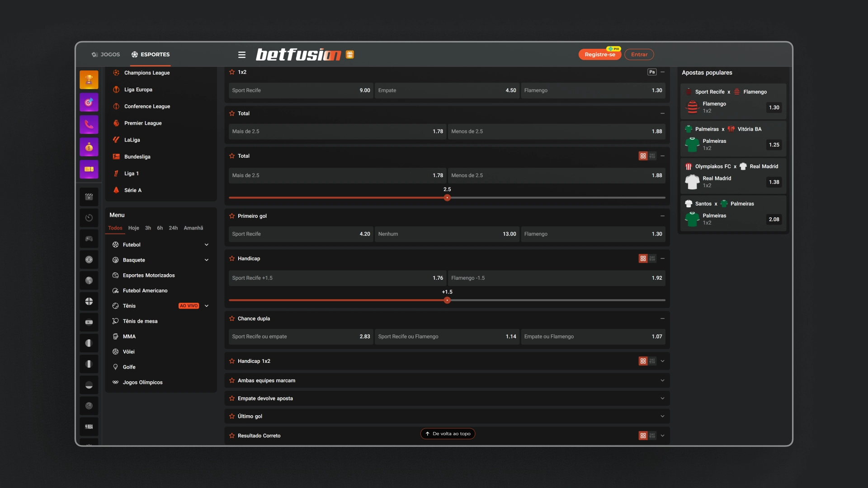The height and width of the screenshot is (488, 868).
Task: Expand the Futebol category chevron
Action: pos(207,244)
